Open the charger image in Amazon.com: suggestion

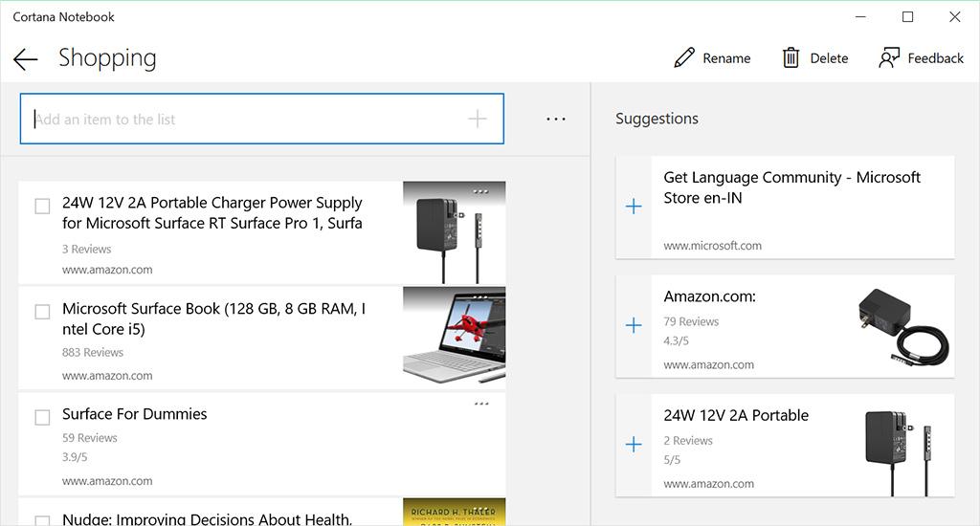tap(903, 325)
